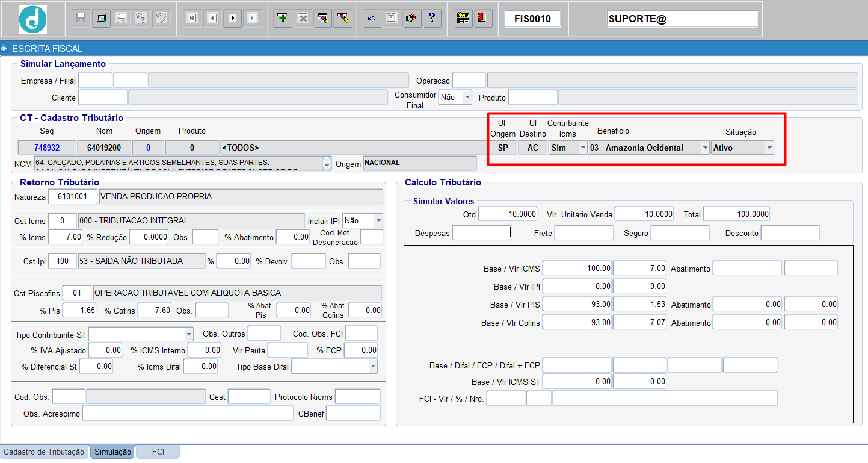Click the Save diskette toolbar icon
The height and width of the screenshot is (463, 868).
coord(81,19)
